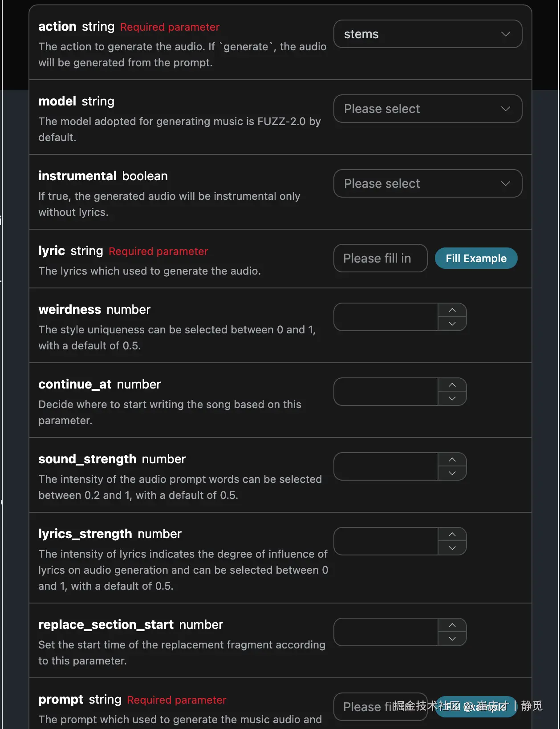
Task: Focus the continue_at number field
Action: tap(386, 392)
